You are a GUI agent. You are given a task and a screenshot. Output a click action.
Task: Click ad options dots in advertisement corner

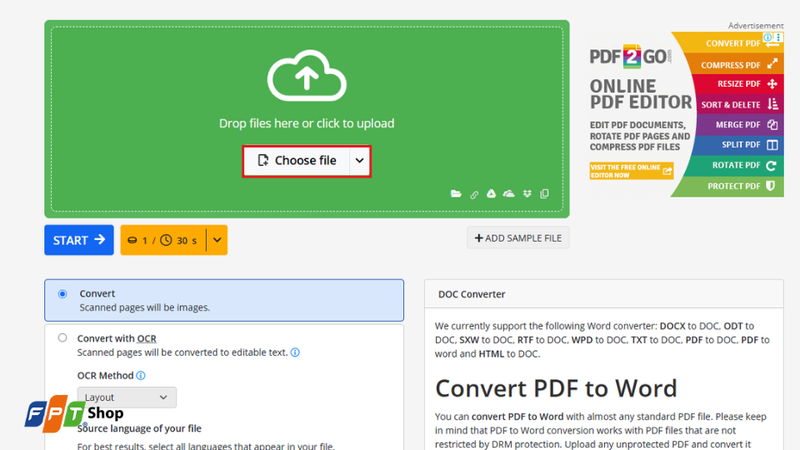click(x=778, y=37)
